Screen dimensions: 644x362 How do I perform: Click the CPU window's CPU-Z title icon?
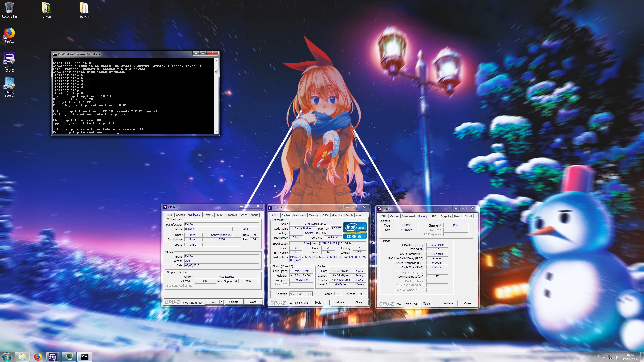[x=270, y=208]
